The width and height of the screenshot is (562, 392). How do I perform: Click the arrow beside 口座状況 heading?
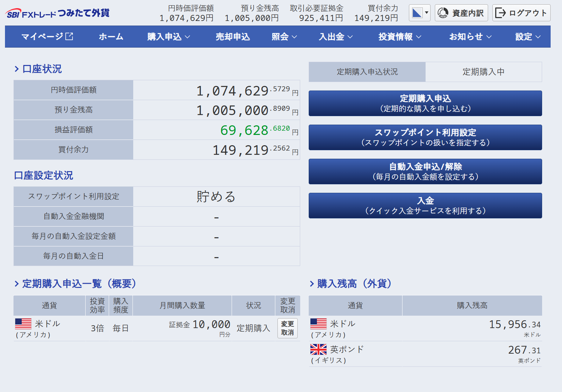[x=17, y=69]
